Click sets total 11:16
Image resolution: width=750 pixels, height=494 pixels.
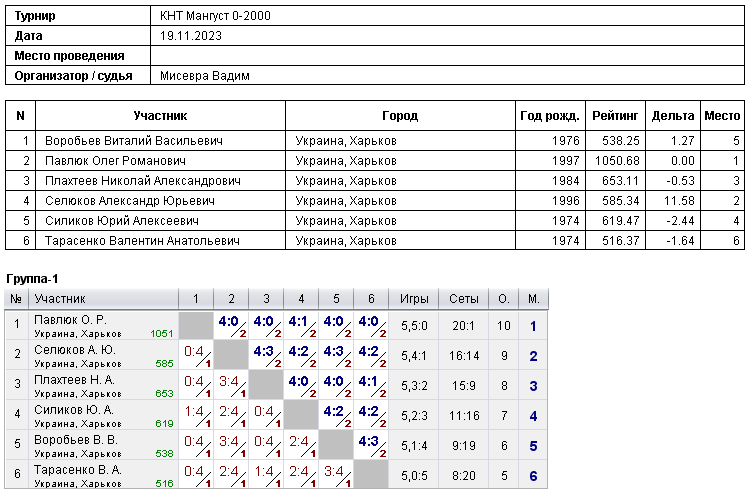tap(463, 416)
